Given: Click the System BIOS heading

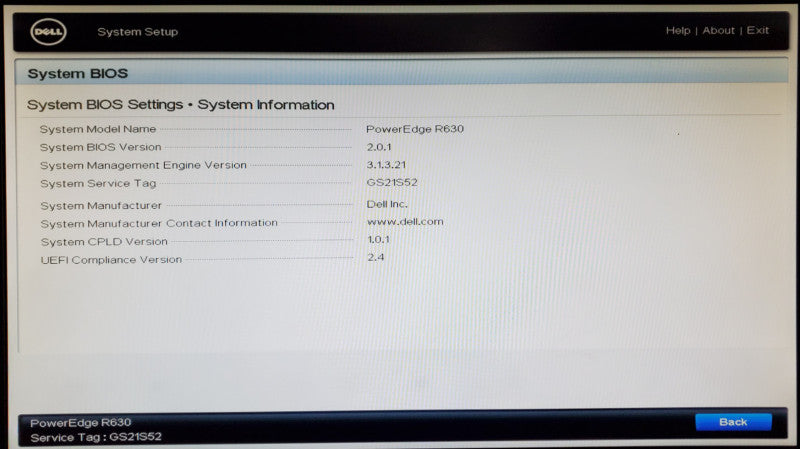Looking at the screenshot, I should tap(78, 73).
